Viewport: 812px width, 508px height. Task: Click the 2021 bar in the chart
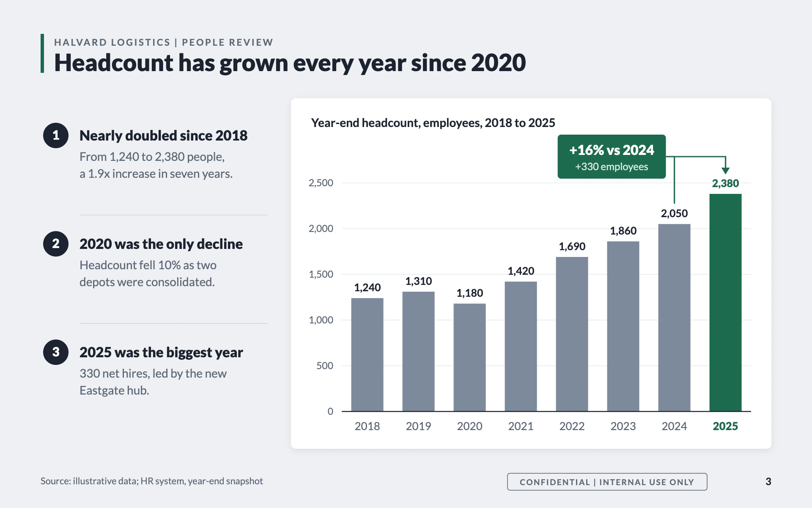(521, 346)
